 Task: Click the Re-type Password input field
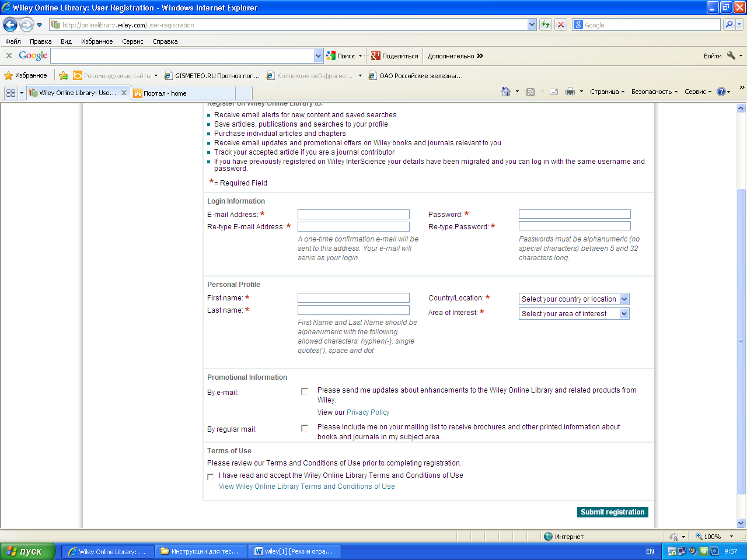[x=575, y=226]
